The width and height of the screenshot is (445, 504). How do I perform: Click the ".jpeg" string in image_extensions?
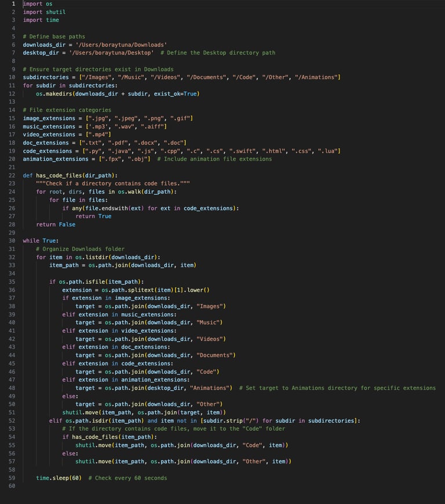126,118
